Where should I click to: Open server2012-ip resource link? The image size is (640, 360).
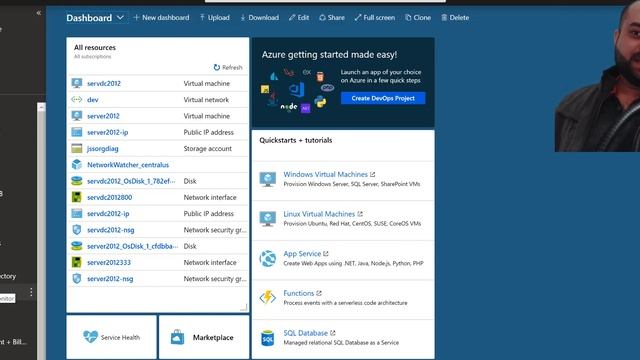pyautogui.click(x=107, y=132)
